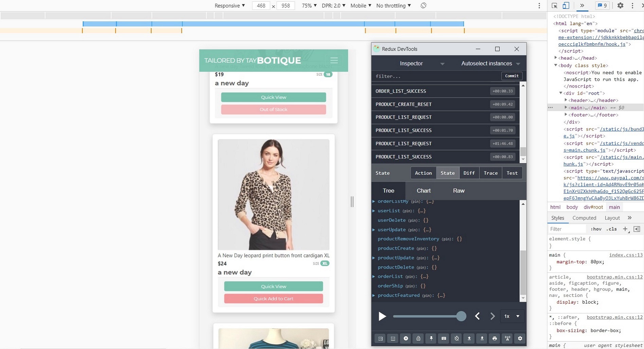
Task: Expand the productFeatured state node
Action: click(374, 295)
